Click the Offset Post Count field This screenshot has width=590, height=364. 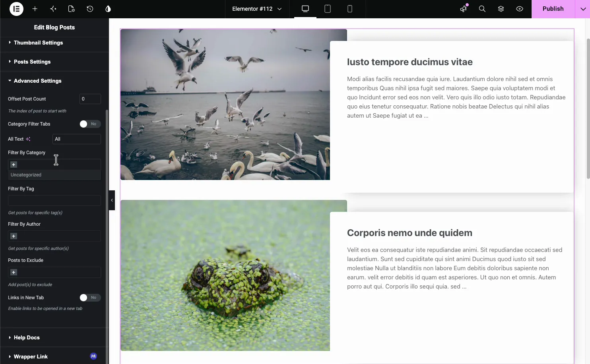coord(90,99)
